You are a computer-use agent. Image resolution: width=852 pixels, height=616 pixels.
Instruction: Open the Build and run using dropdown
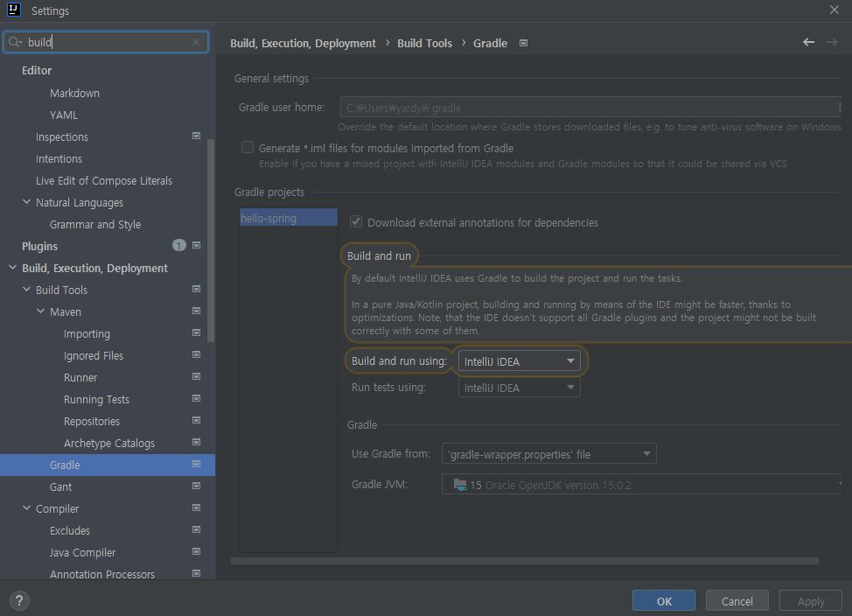pos(520,361)
